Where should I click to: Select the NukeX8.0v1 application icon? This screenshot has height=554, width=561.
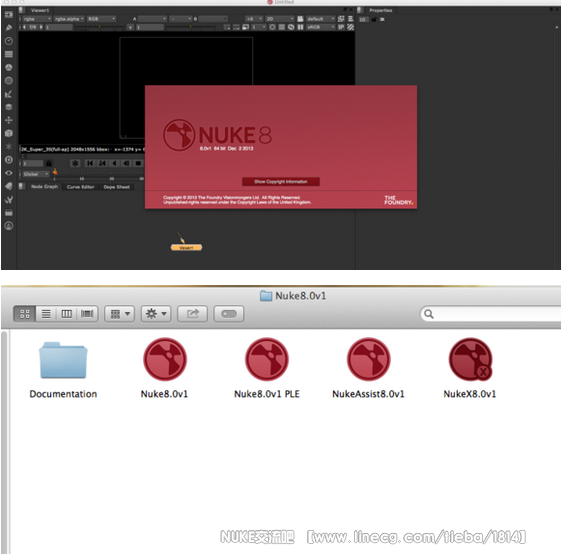[x=470, y=359]
